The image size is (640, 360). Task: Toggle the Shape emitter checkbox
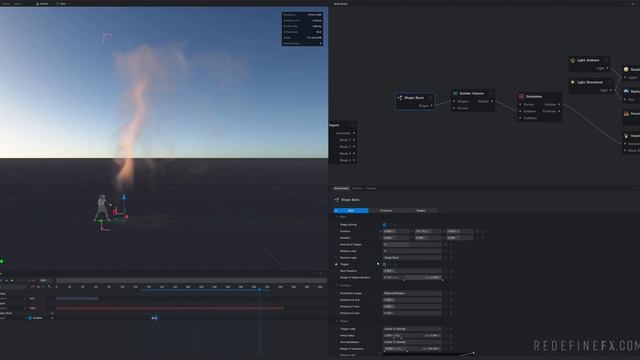pyautogui.click(x=384, y=224)
